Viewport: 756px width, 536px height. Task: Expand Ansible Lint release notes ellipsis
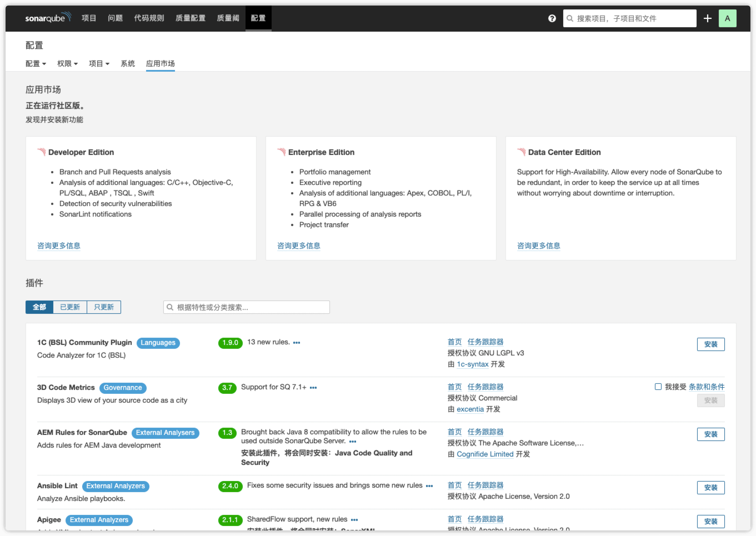(429, 486)
